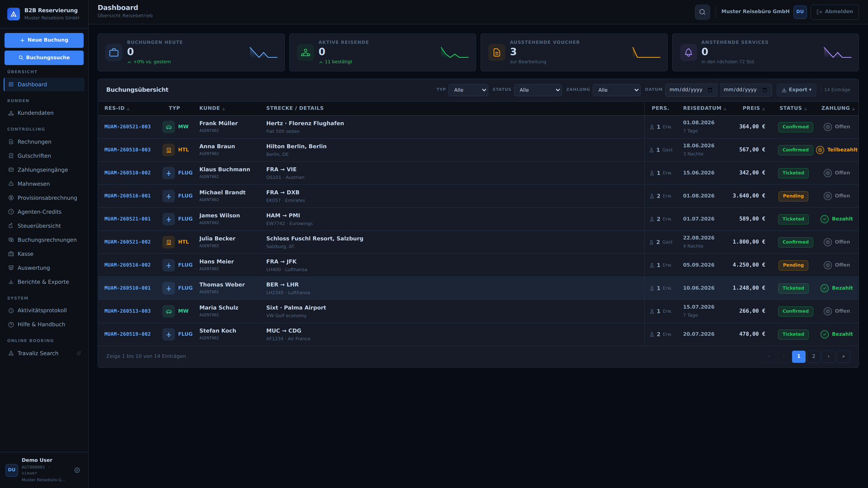Open Hilfe & Handbuch in sidebar

tap(44, 324)
